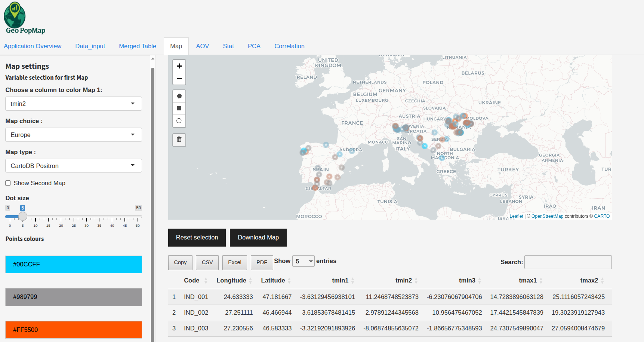This screenshot has width=644, height=342.
Task: Select the IND_002 code cell
Action: (196, 312)
